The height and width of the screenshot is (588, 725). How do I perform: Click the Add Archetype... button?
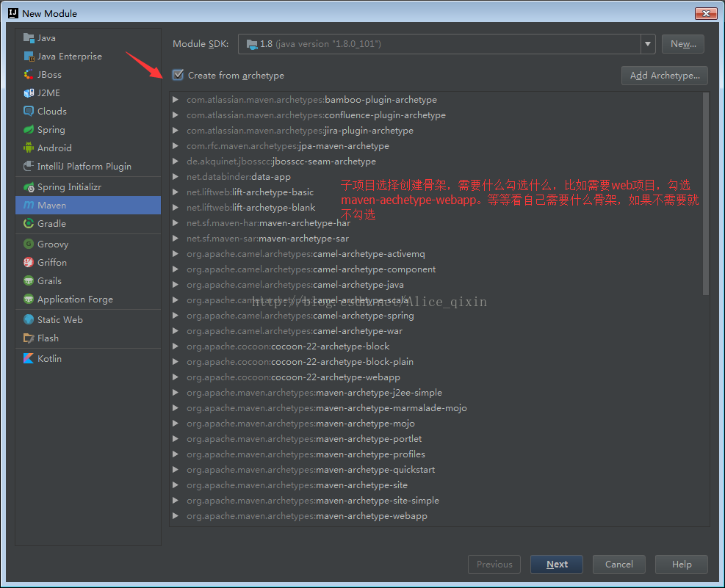pos(665,76)
